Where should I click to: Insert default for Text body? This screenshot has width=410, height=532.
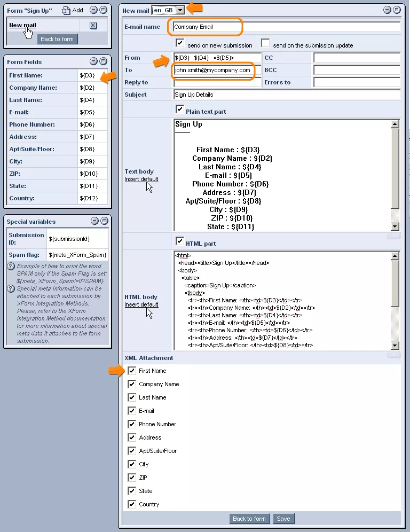point(141,179)
